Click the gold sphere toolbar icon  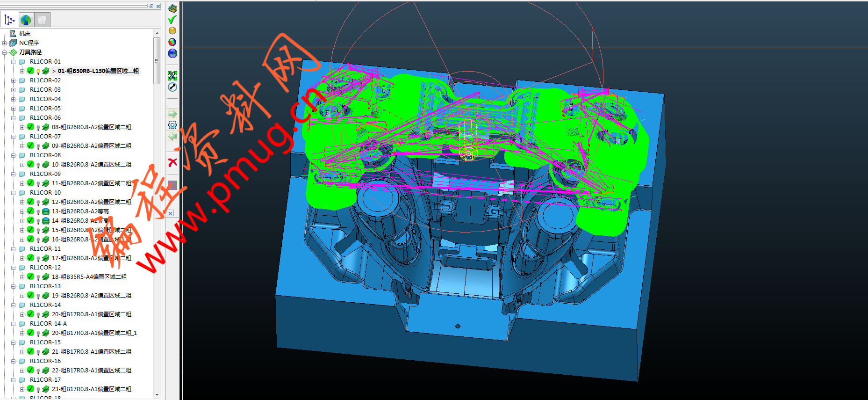click(x=172, y=31)
